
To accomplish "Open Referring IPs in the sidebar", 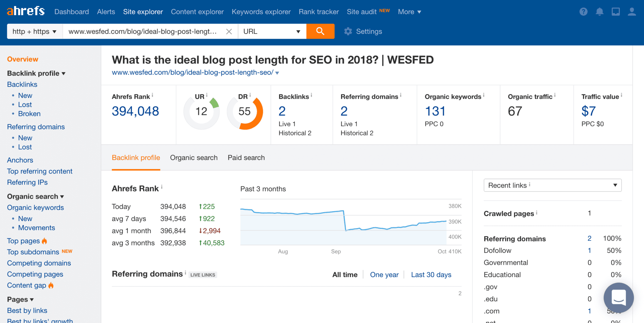I will (x=27, y=182).
